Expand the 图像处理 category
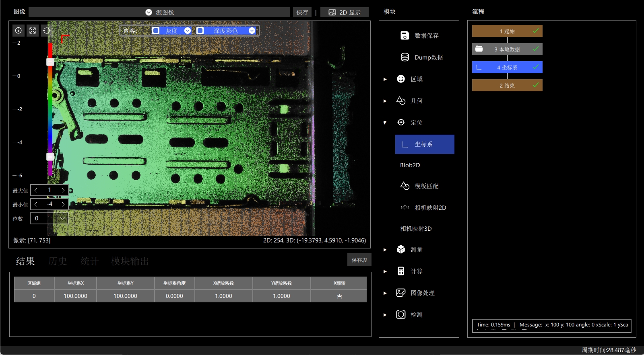Image resolution: width=644 pixels, height=355 pixels. coord(385,293)
